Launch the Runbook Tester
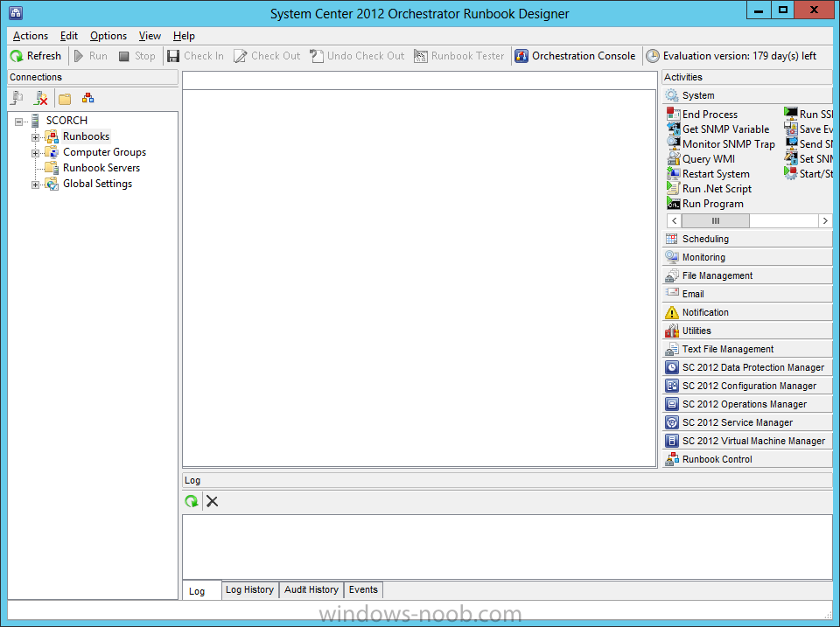This screenshot has width=840, height=627. click(459, 56)
